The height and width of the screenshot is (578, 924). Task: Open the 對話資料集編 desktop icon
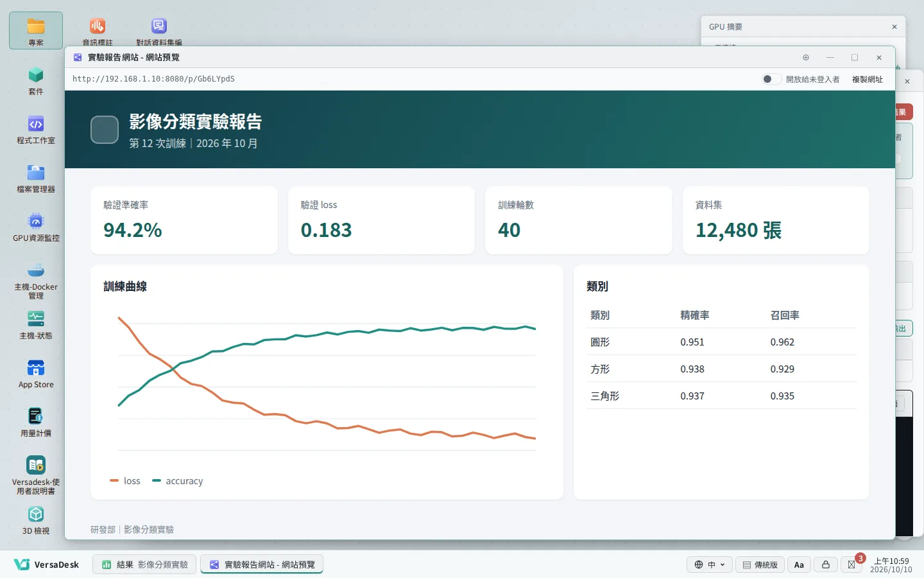[159, 30]
